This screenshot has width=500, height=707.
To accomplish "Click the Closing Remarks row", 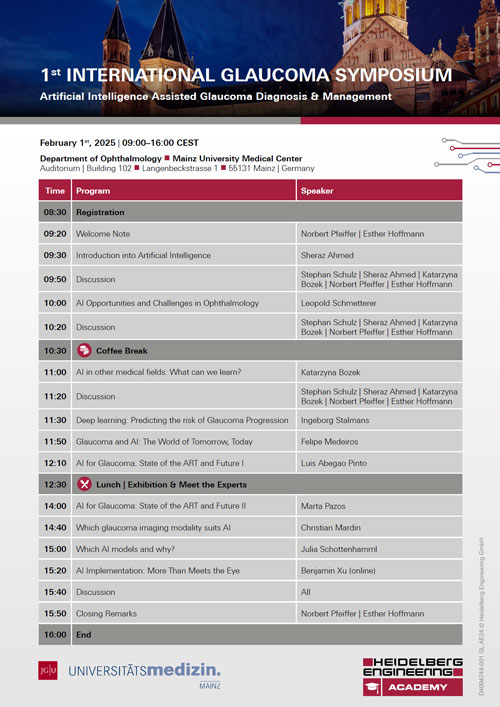I will point(250,613).
